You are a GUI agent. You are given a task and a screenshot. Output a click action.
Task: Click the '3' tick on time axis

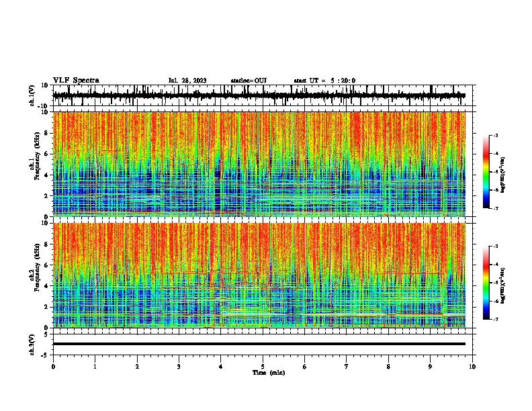[179, 367]
